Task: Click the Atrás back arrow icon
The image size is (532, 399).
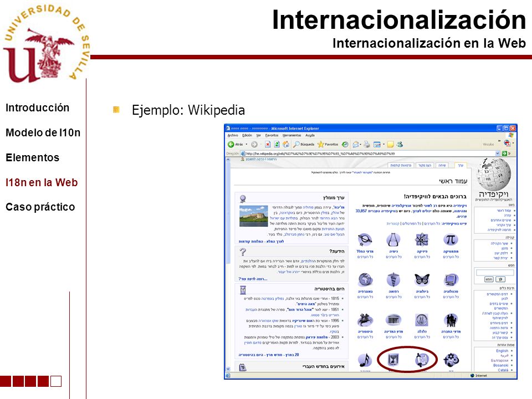Action: (x=231, y=145)
